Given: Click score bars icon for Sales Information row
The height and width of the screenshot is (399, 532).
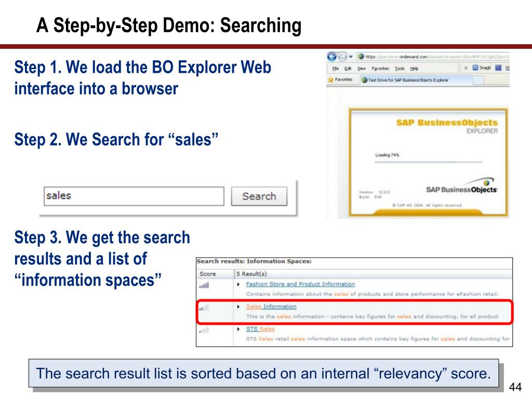Looking at the screenshot, I should (x=204, y=308).
